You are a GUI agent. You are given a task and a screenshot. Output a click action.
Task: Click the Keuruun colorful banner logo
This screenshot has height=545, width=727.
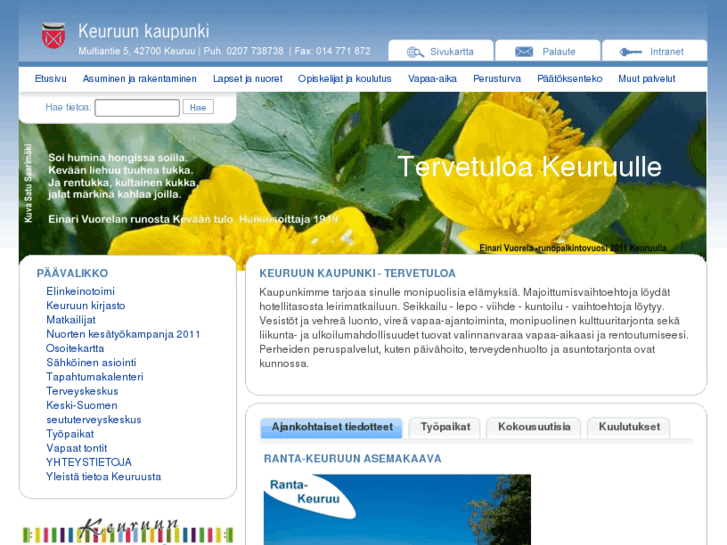[x=128, y=531]
